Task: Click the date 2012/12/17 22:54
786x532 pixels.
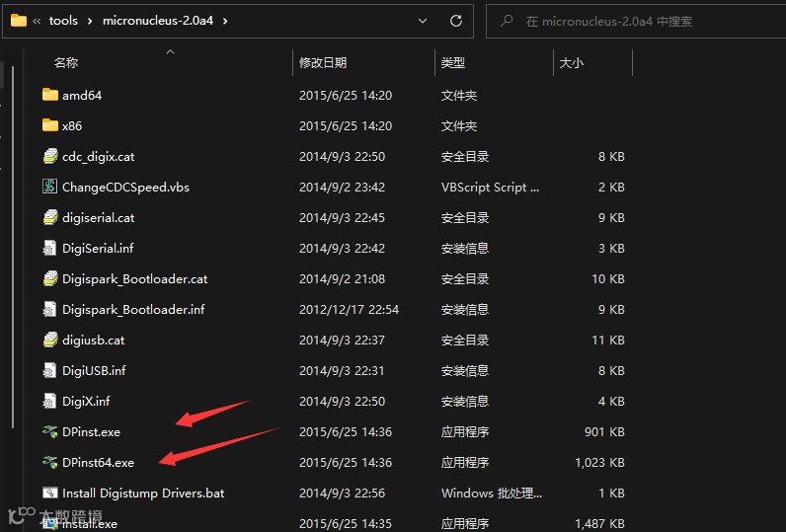Action: [349, 310]
